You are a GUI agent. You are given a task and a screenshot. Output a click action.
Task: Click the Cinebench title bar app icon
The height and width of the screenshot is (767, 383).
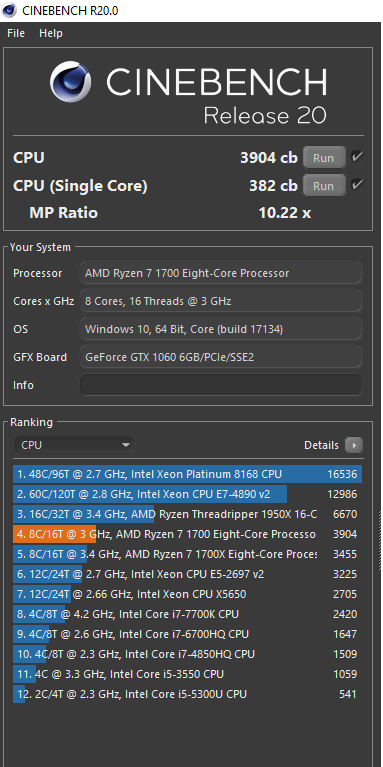(10, 10)
